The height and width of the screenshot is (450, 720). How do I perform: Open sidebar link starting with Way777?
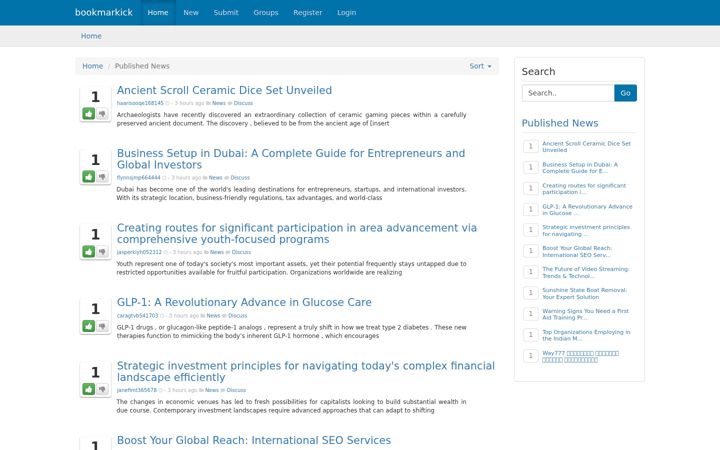click(580, 356)
